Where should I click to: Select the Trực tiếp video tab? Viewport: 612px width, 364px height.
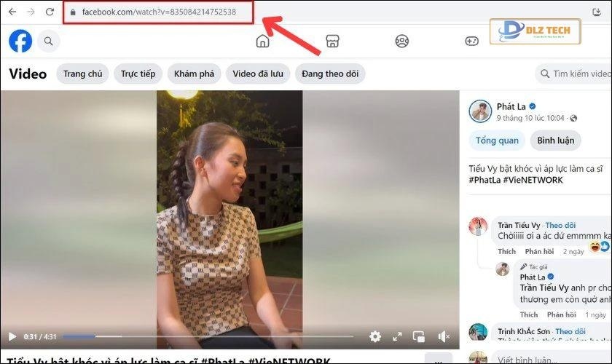click(138, 74)
